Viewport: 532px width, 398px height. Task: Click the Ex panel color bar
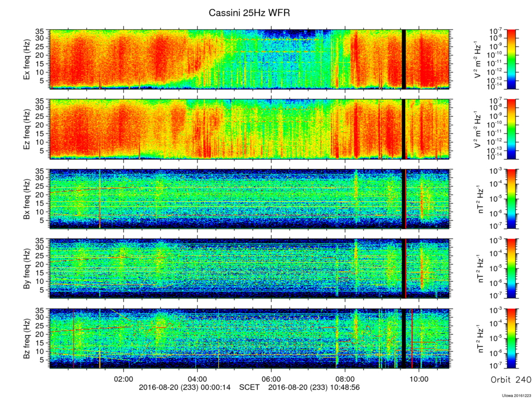click(x=511, y=59)
